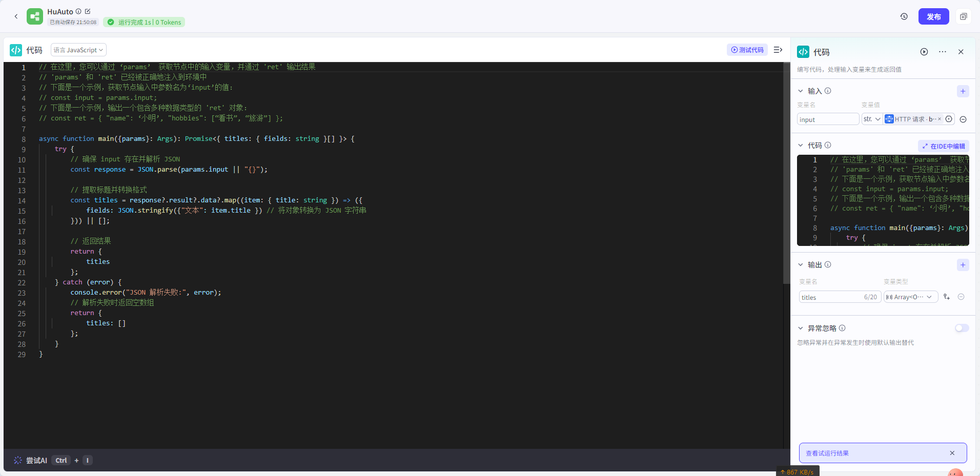Add a new input variable
The image size is (980, 476).
click(x=963, y=91)
